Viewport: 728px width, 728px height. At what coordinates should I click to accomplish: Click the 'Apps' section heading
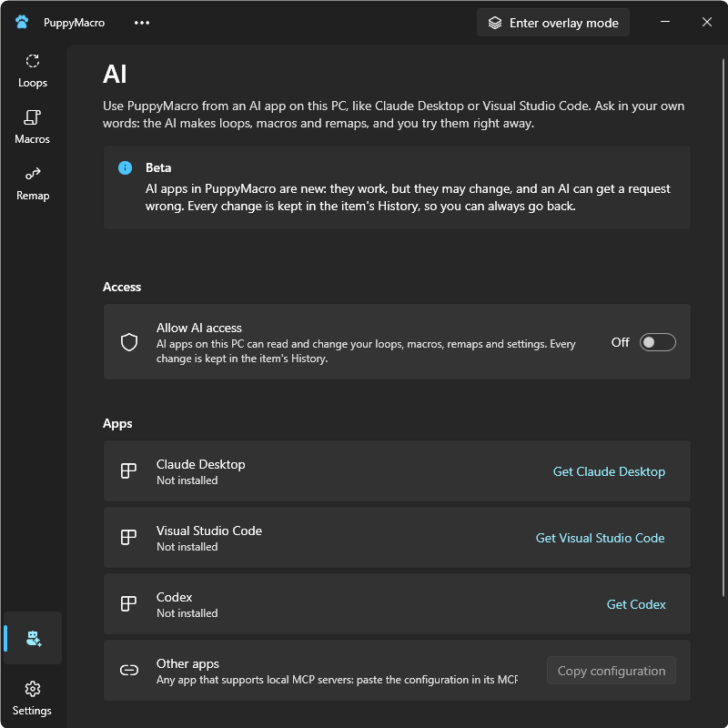pyautogui.click(x=117, y=423)
